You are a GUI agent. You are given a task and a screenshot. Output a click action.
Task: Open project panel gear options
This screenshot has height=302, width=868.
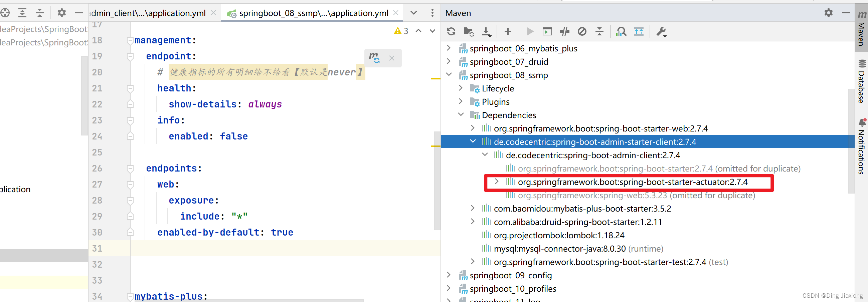pyautogui.click(x=61, y=13)
